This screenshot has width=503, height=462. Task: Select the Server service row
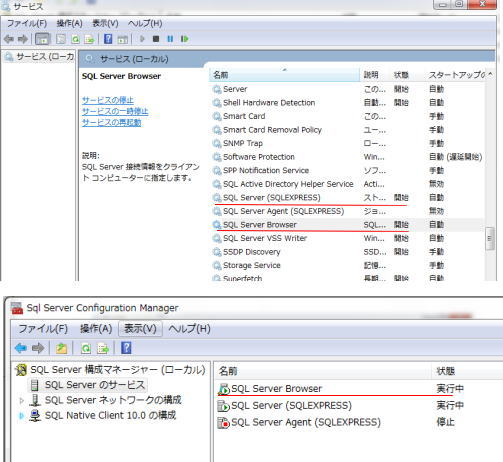point(347,89)
